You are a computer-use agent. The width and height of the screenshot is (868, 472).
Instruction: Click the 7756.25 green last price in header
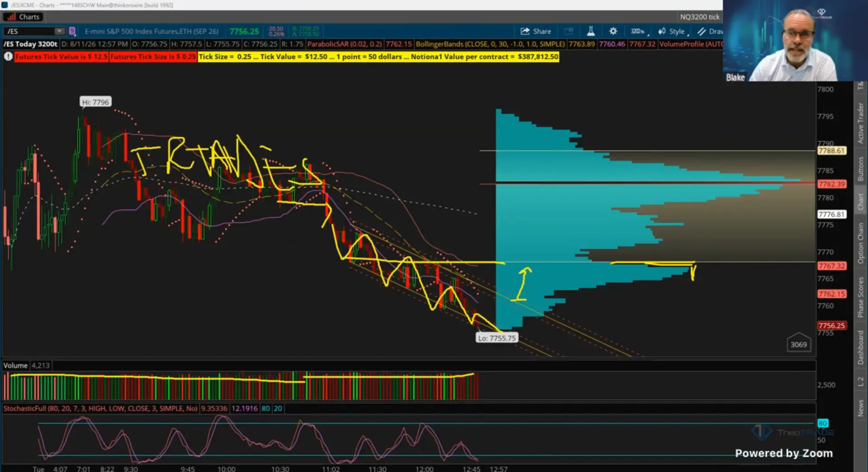tap(244, 31)
